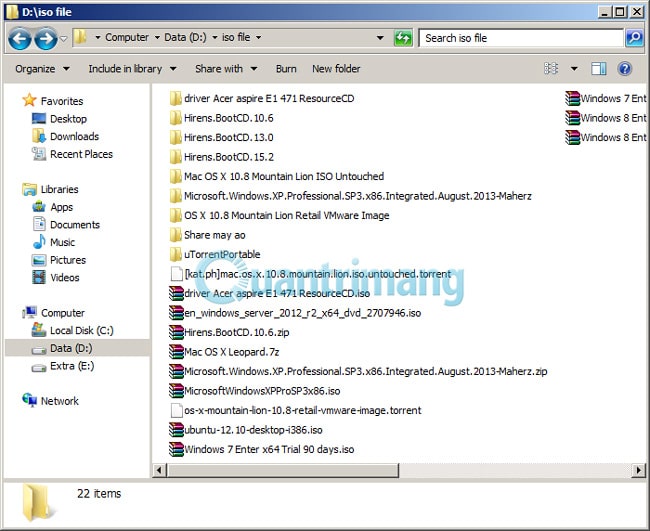This screenshot has height=531, width=650.
Task: Click the Computer breadcrumb in address bar
Action: tap(126, 37)
